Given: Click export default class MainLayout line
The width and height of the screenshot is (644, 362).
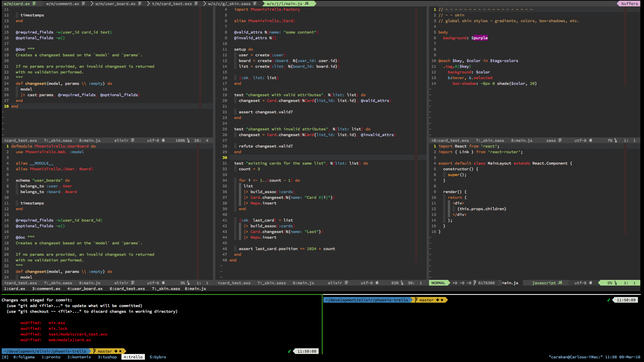Looking at the screenshot, I should click(505, 163).
